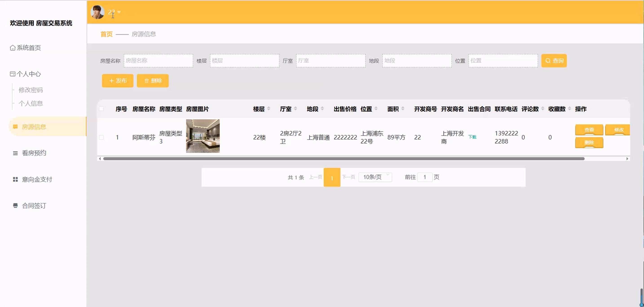Click the 发布 publish button
The width and height of the screenshot is (644, 307).
coord(118,81)
